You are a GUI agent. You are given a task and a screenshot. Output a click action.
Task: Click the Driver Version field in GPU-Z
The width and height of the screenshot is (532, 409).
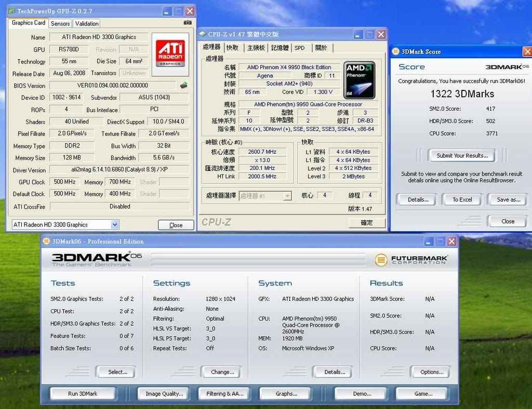pos(119,169)
